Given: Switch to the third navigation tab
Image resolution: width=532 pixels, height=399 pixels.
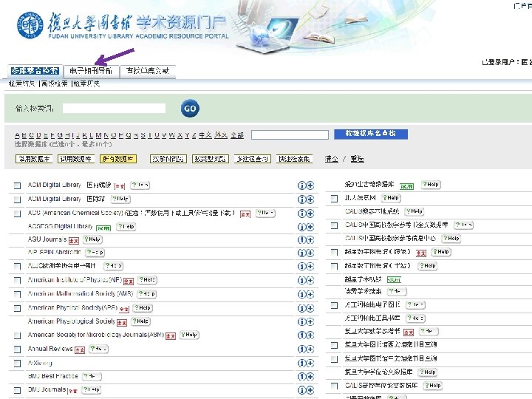Looking at the screenshot, I should [x=148, y=71].
